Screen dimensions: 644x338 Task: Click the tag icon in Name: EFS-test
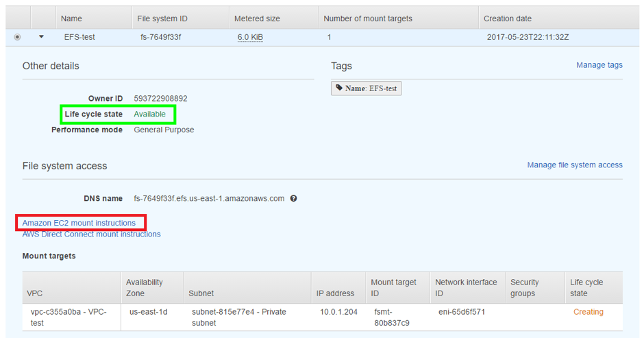coord(339,88)
